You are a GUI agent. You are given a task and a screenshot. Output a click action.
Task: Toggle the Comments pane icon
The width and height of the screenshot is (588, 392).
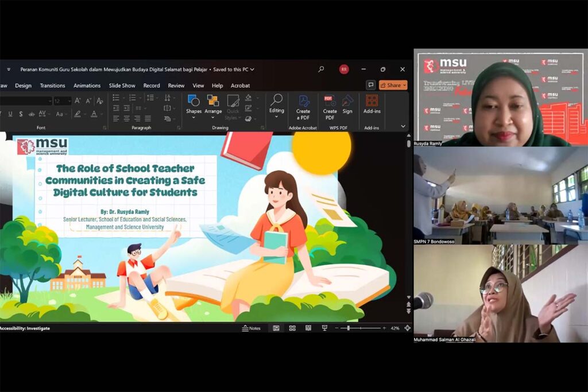click(370, 85)
